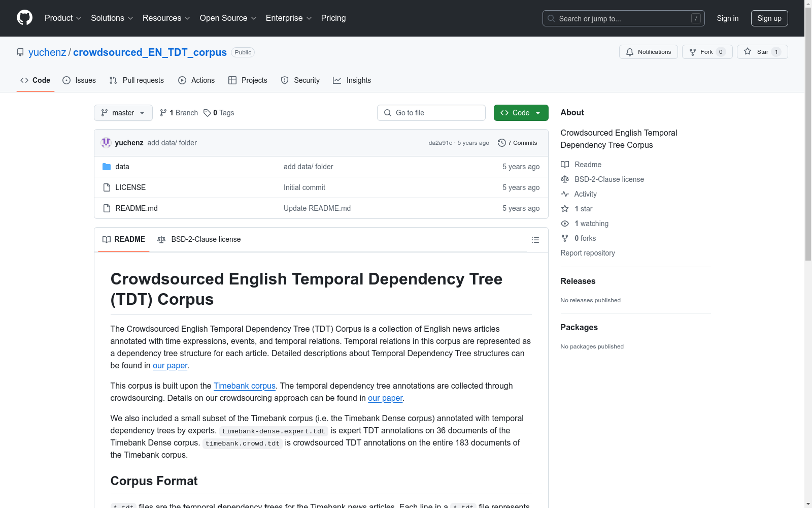Open the yuchenz user profile link
The height and width of the screenshot is (508, 812).
click(47, 52)
